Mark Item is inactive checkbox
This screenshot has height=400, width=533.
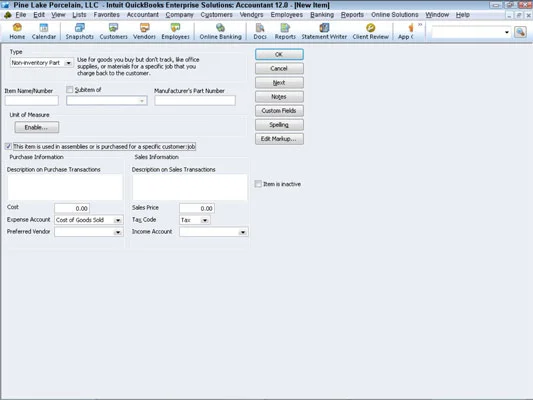click(x=258, y=184)
